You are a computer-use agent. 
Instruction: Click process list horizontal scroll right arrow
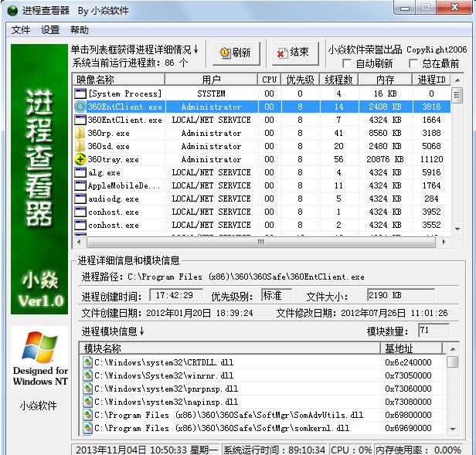[444, 242]
